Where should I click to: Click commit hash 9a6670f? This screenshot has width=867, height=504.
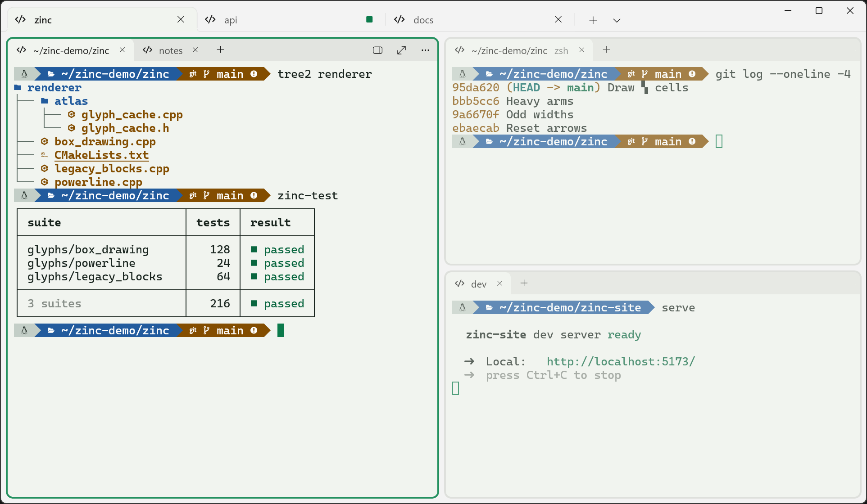coord(476,115)
